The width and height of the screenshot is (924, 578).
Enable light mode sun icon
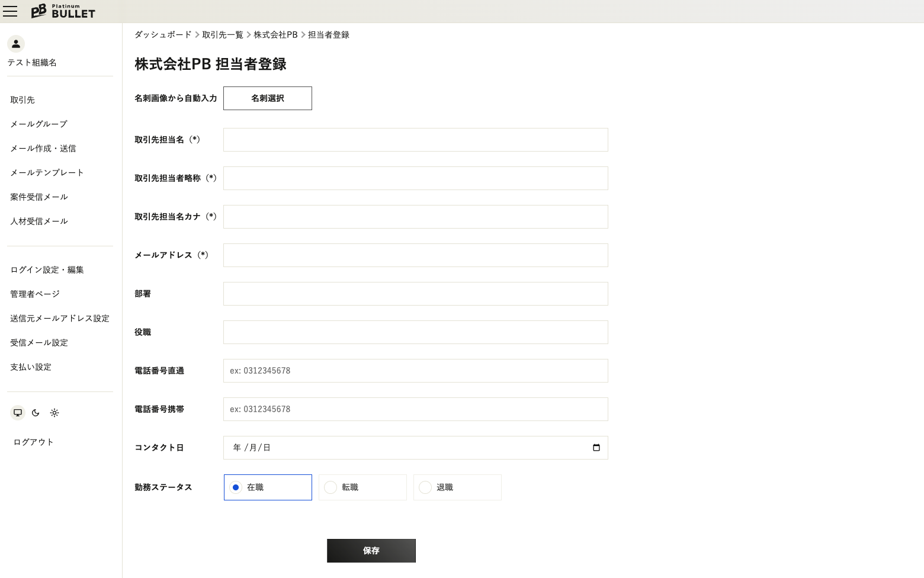(54, 413)
